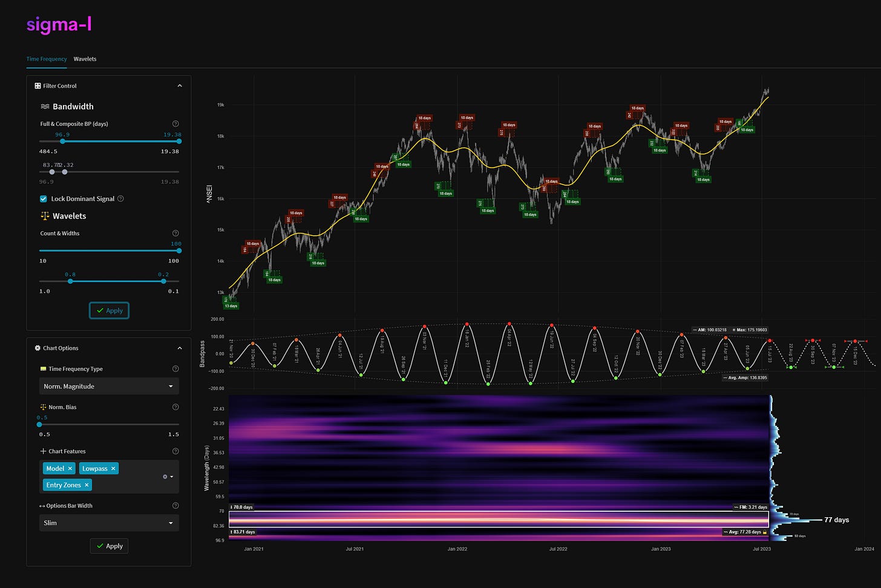Click the Options Bar Width arrows icon

pyautogui.click(x=42, y=506)
